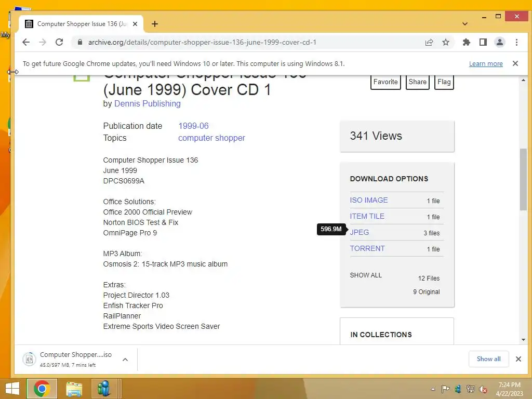
Task: Click the Share button
Action: tap(418, 82)
